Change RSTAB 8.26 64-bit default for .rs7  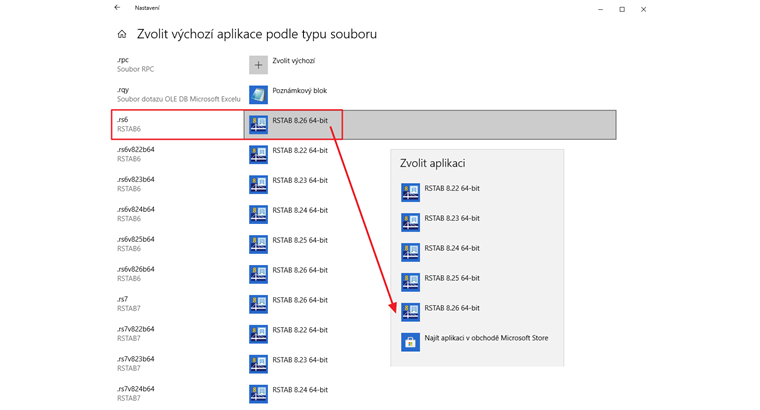click(x=300, y=300)
